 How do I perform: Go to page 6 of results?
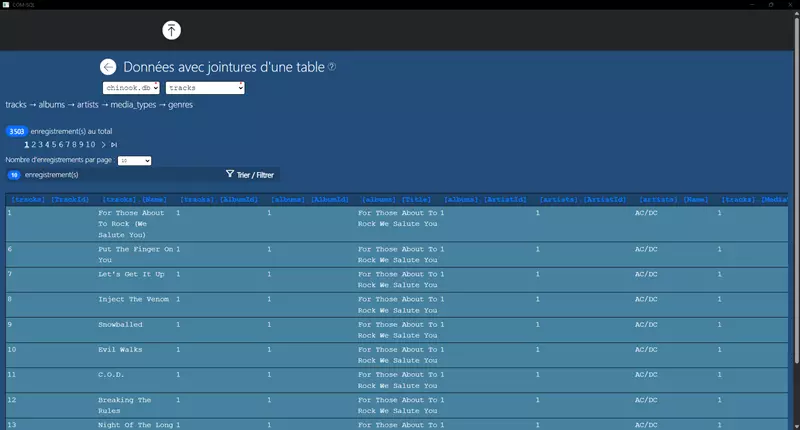click(x=61, y=145)
